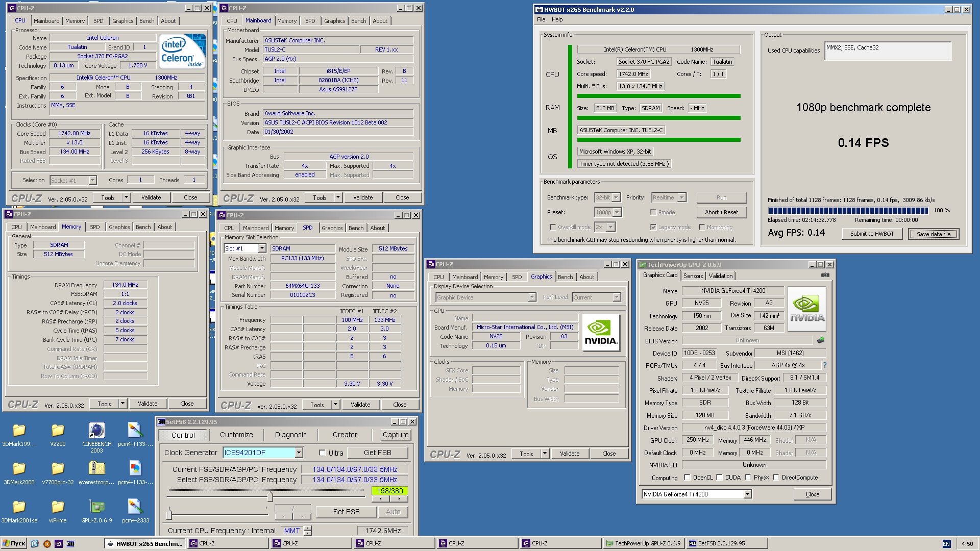Click EN language indicator in tray
Screen dimensions: 980x551
(x=946, y=544)
